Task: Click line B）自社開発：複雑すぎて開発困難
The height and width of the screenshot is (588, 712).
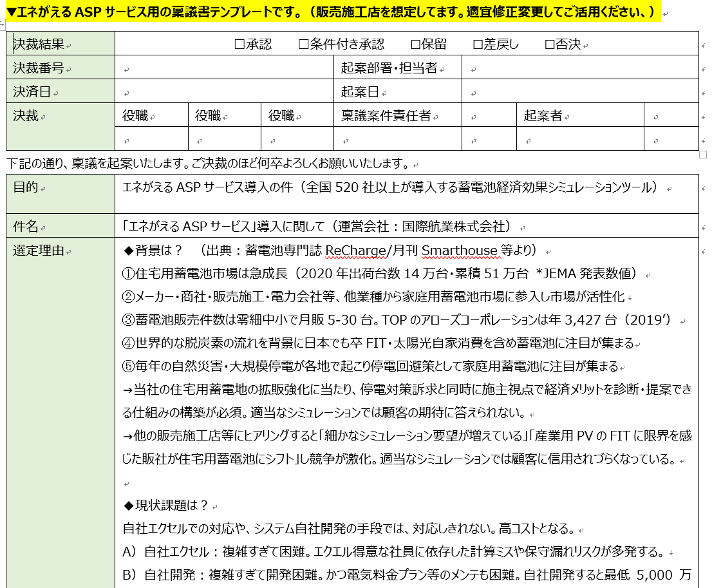Action: (407, 574)
